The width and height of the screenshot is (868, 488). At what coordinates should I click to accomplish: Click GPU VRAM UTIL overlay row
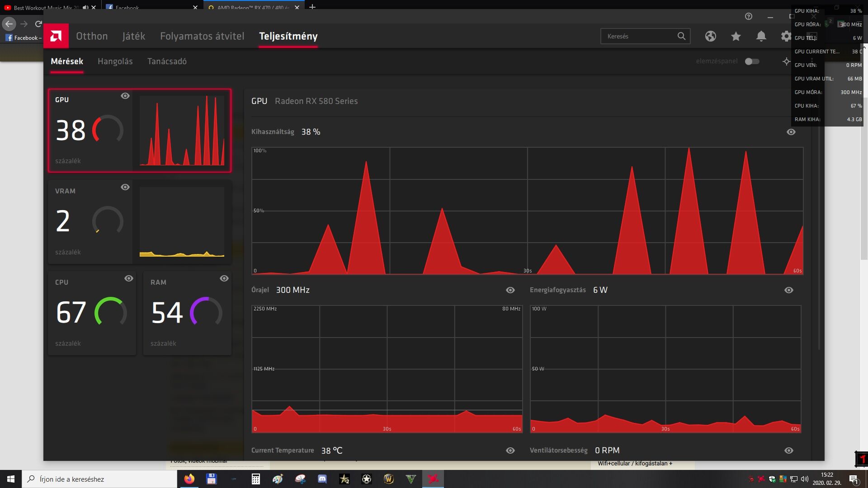828,79
